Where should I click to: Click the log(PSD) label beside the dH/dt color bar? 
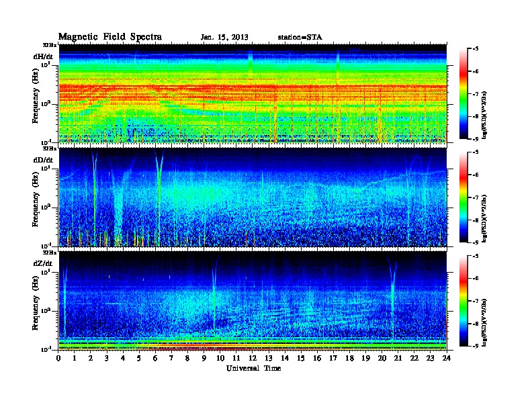click(484, 115)
